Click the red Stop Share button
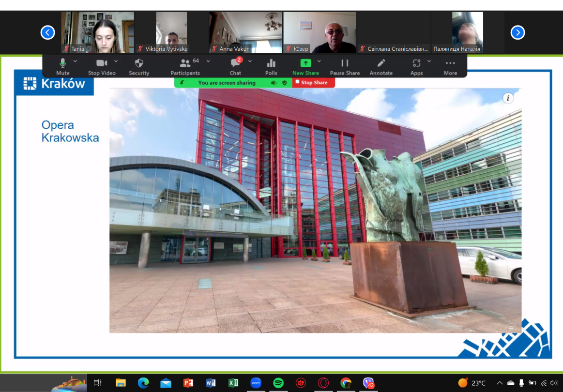This screenshot has height=392, width=563. tap(314, 83)
